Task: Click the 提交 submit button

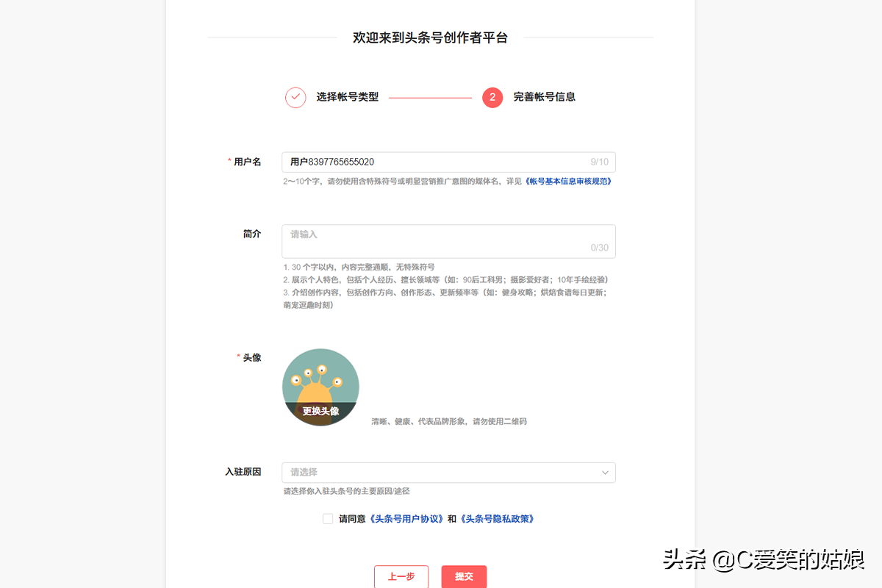Action: (x=464, y=577)
